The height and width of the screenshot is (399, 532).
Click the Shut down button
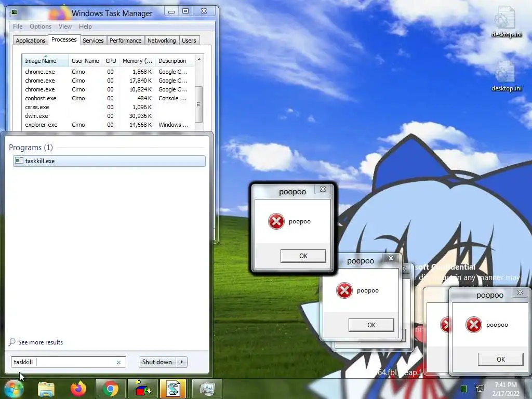157,362
